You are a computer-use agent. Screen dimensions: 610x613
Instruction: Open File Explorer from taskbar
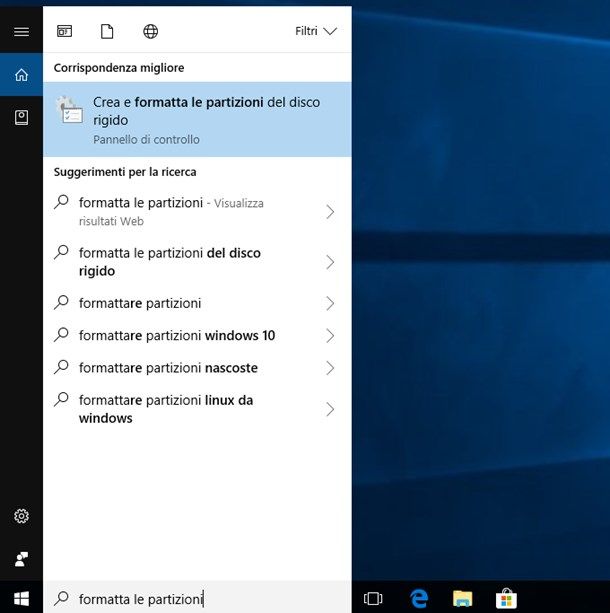point(463,599)
